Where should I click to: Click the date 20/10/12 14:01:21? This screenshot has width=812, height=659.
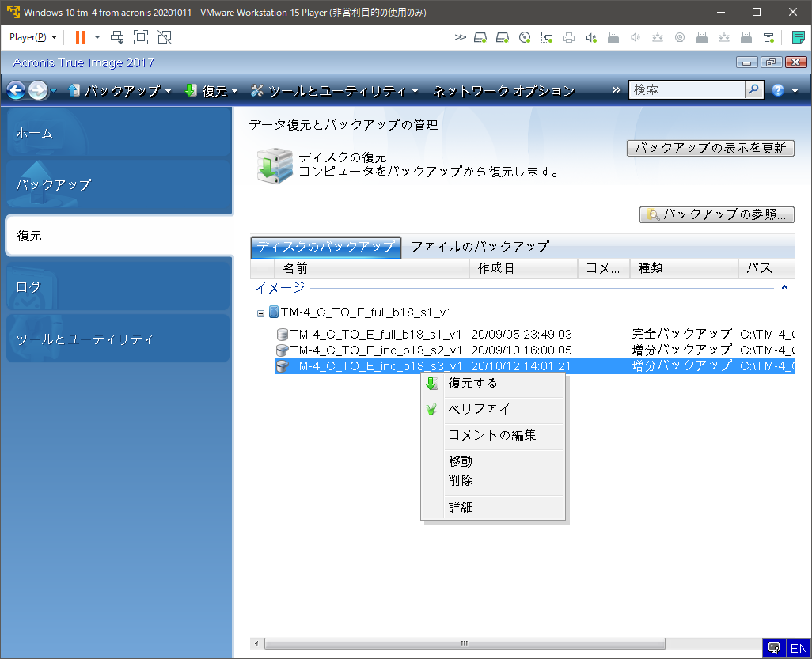pos(521,366)
